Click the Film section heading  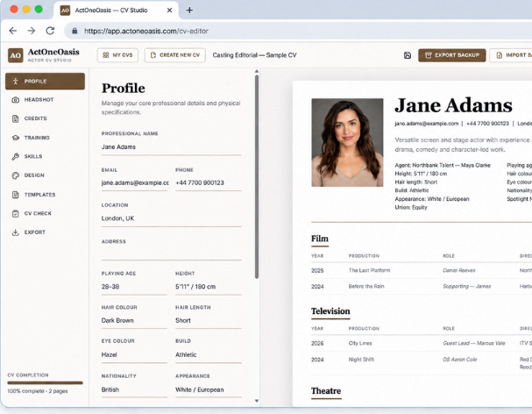pos(320,239)
